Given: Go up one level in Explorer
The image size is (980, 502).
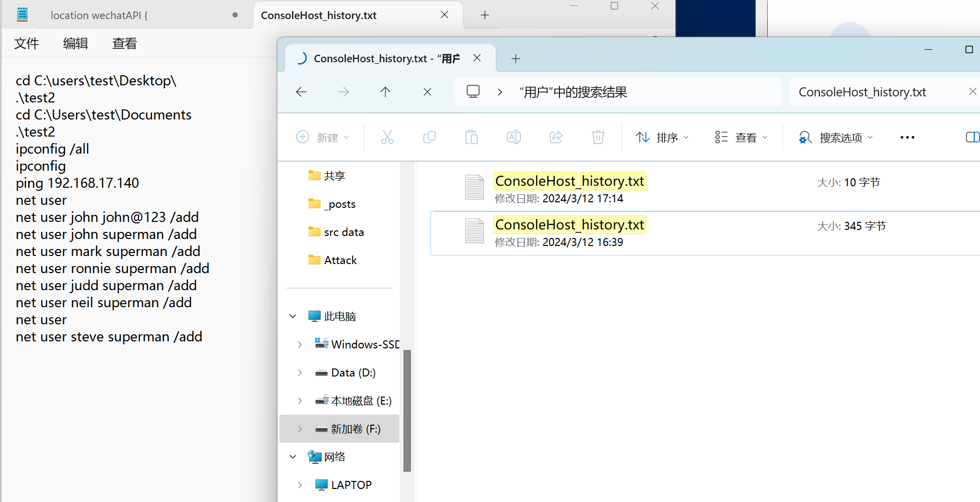Looking at the screenshot, I should point(385,92).
